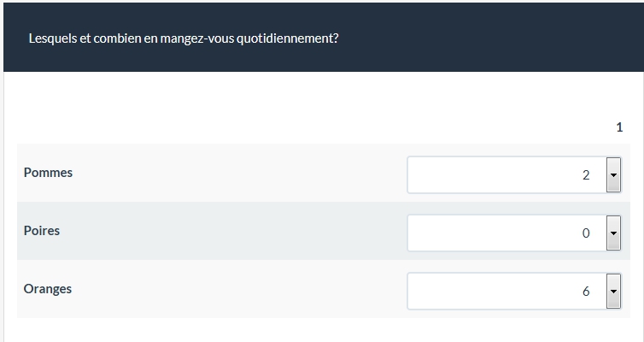Click the value 0 shown for Poires
The width and height of the screenshot is (644, 342).
point(586,233)
